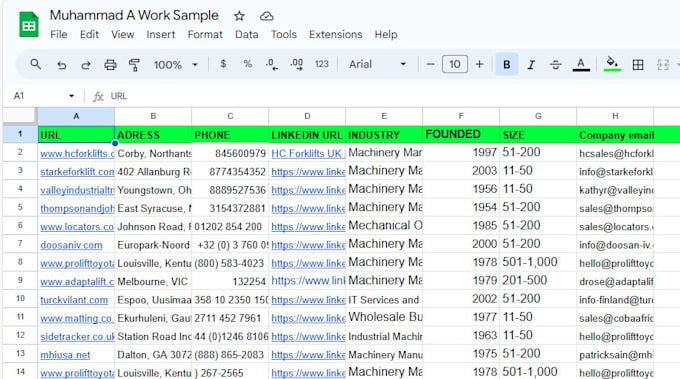Screen dimensions: 680x379
Task: Open the Edit menu
Action: (89, 34)
